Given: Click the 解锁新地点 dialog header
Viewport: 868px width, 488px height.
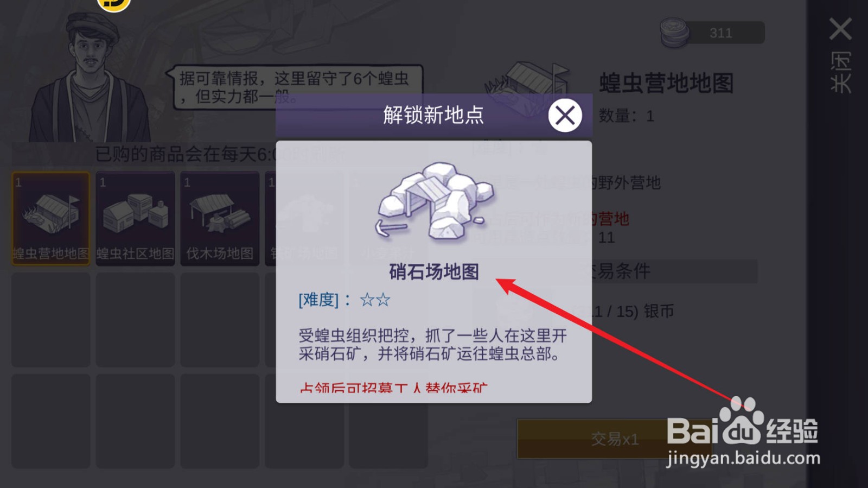Looking at the screenshot, I should [x=433, y=115].
